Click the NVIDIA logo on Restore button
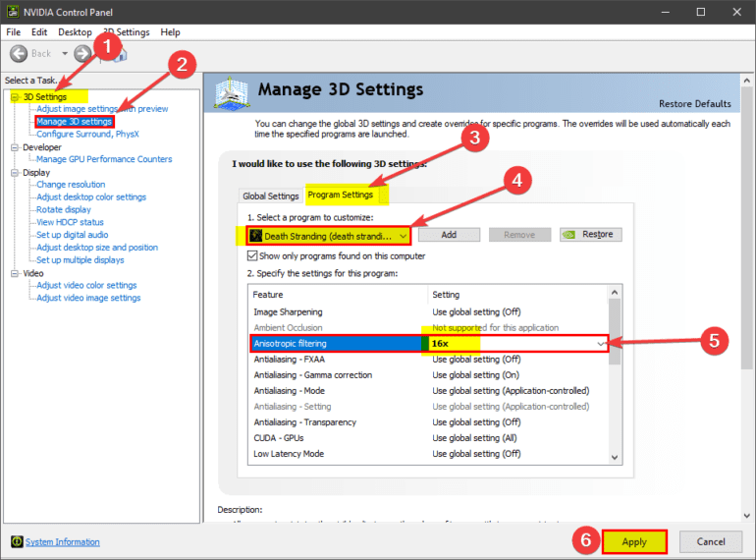 point(570,235)
